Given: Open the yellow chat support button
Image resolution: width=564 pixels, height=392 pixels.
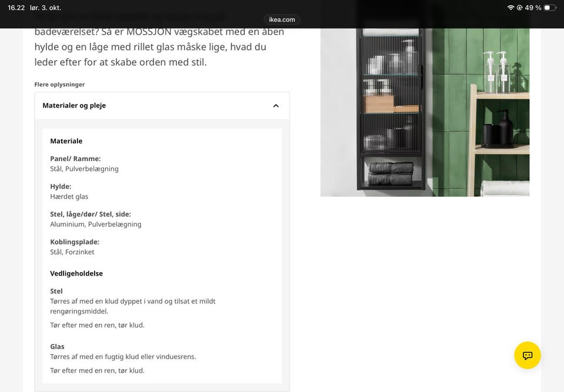Looking at the screenshot, I should tap(528, 356).
